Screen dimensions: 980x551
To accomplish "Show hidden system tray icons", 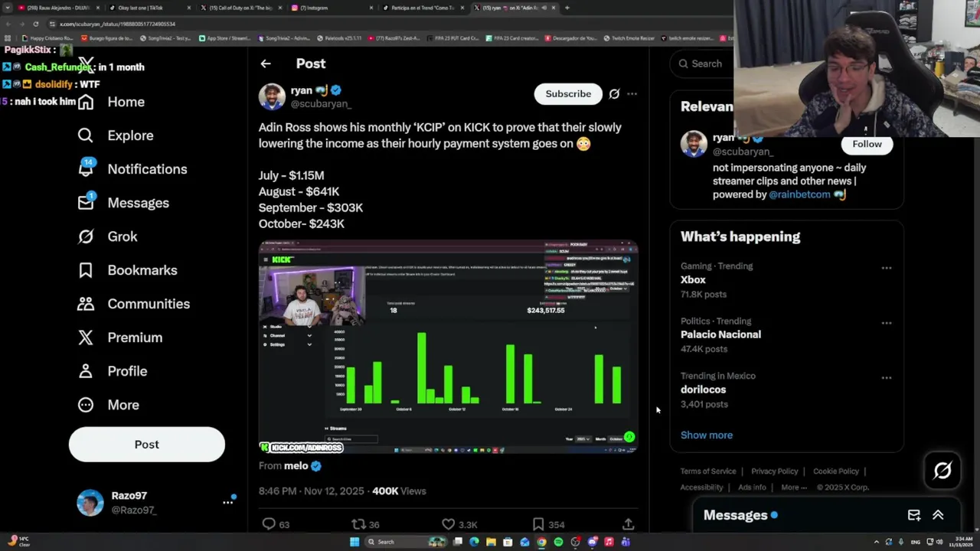I will (877, 542).
